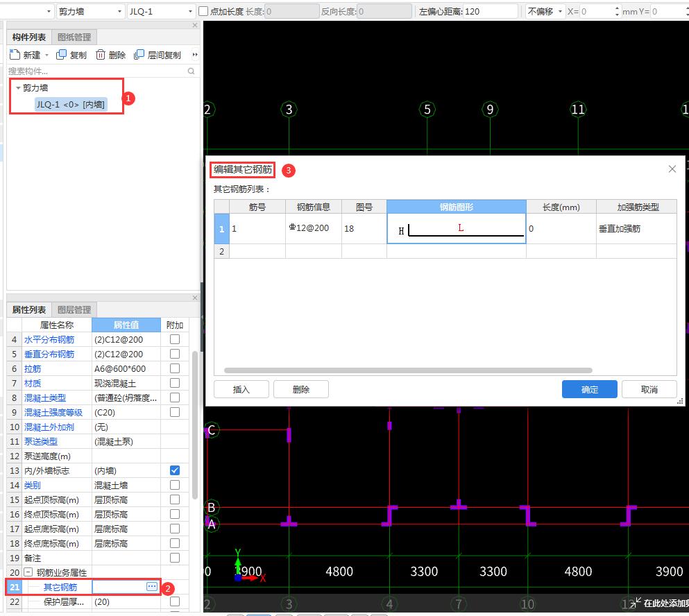This screenshot has width=689, height=616.
Task: Open the 新建 dropdown arrow
Action: click(46, 55)
